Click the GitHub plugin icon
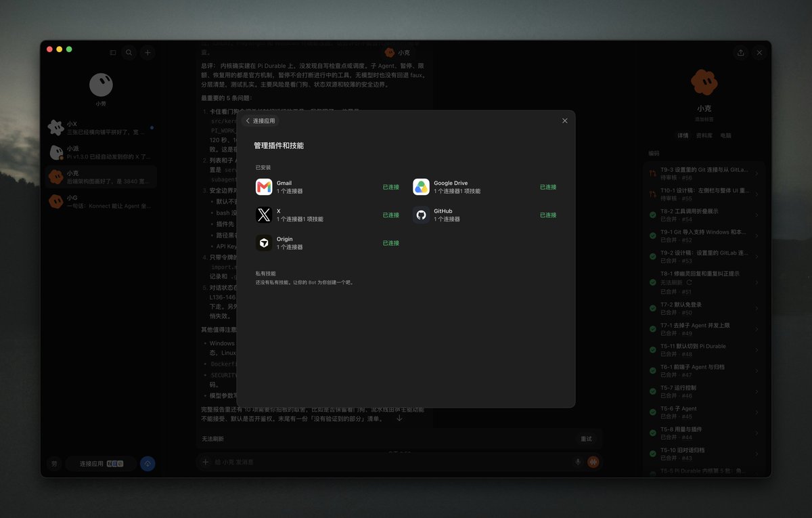Image resolution: width=812 pixels, height=518 pixels. click(422, 215)
